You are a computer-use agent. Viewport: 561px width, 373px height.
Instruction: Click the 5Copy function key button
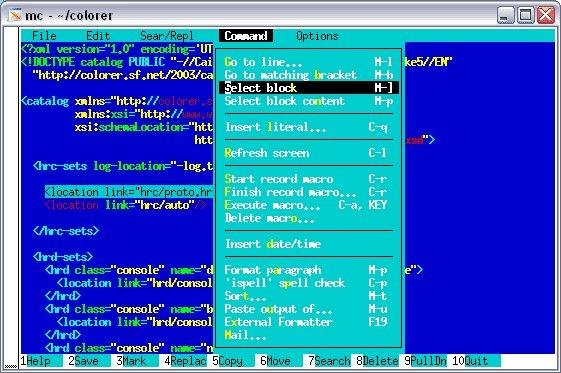click(233, 360)
